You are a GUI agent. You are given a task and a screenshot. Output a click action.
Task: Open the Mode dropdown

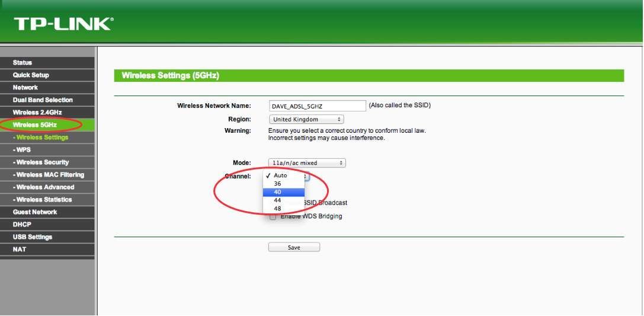[x=307, y=162]
